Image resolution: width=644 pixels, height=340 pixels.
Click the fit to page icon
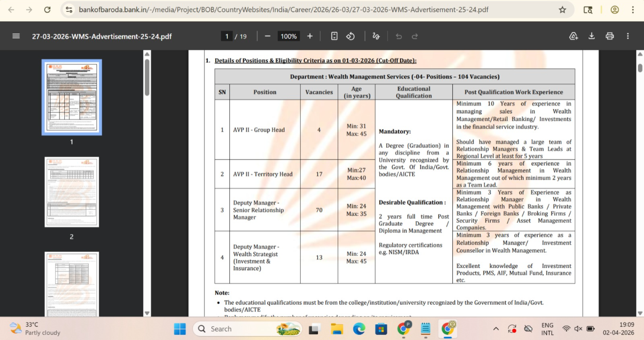pos(334,36)
